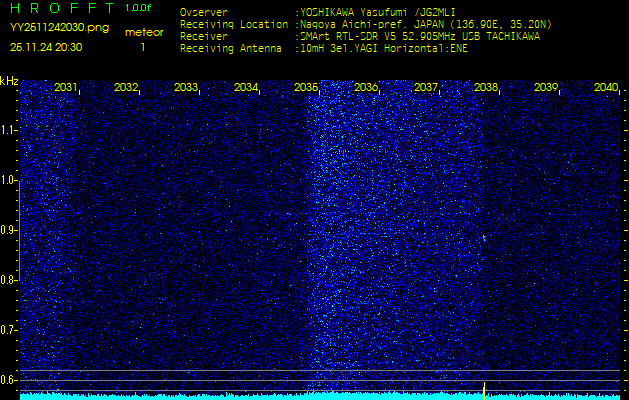This screenshot has height=400, width=629.
Task: Click the 2040 time marker
Action: tap(606, 87)
